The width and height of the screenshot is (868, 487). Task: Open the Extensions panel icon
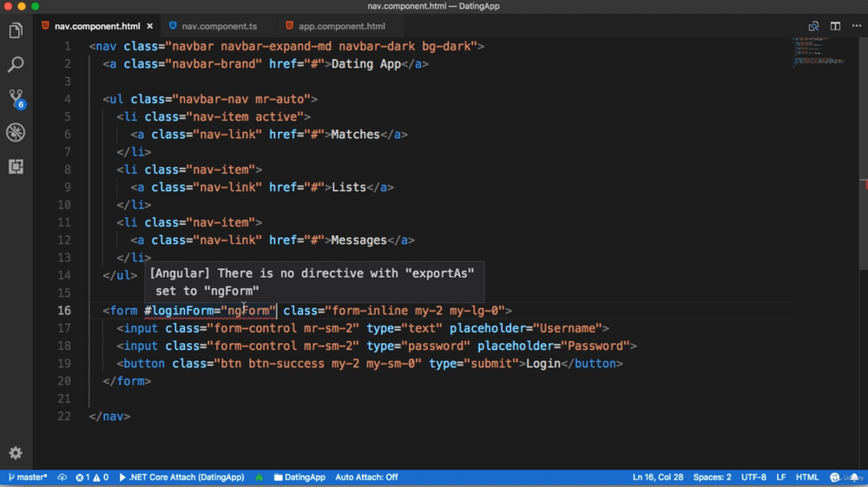coord(16,167)
